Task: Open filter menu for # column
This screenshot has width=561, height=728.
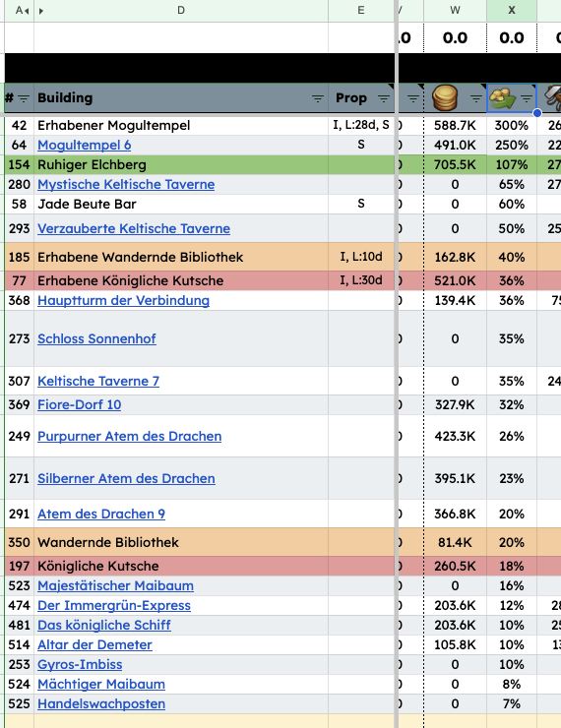Action: pos(24,98)
